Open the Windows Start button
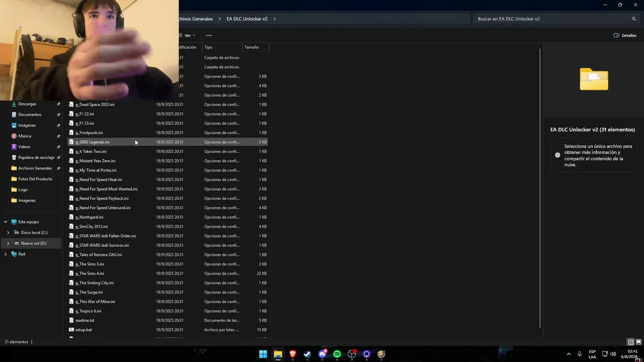The image size is (644, 362). click(263, 354)
